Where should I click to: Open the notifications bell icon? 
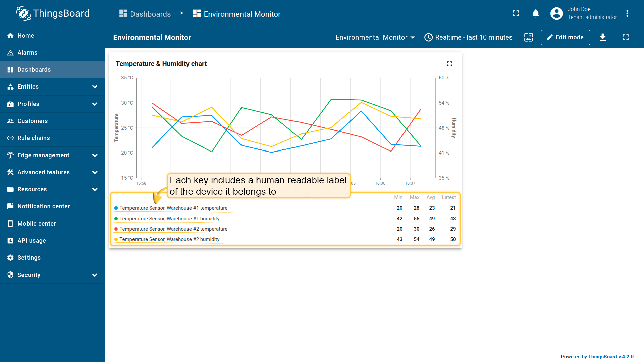click(x=536, y=14)
